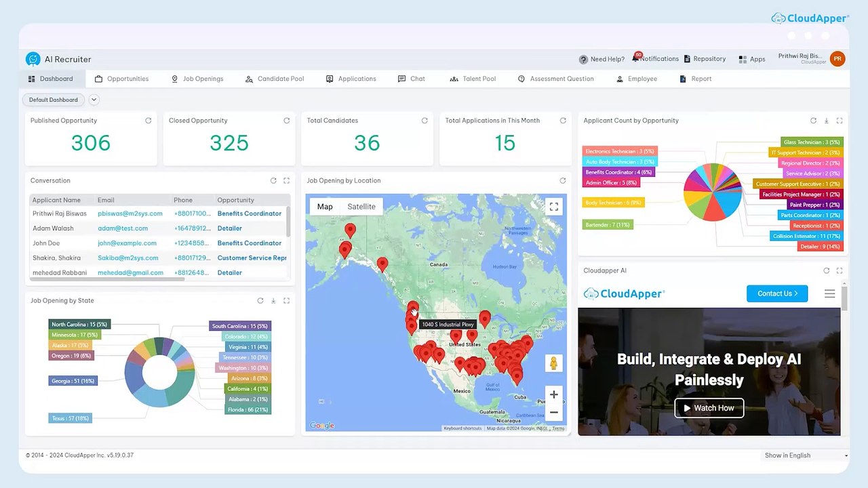Open Customer Service opportunity link for Shakira

(x=252, y=258)
